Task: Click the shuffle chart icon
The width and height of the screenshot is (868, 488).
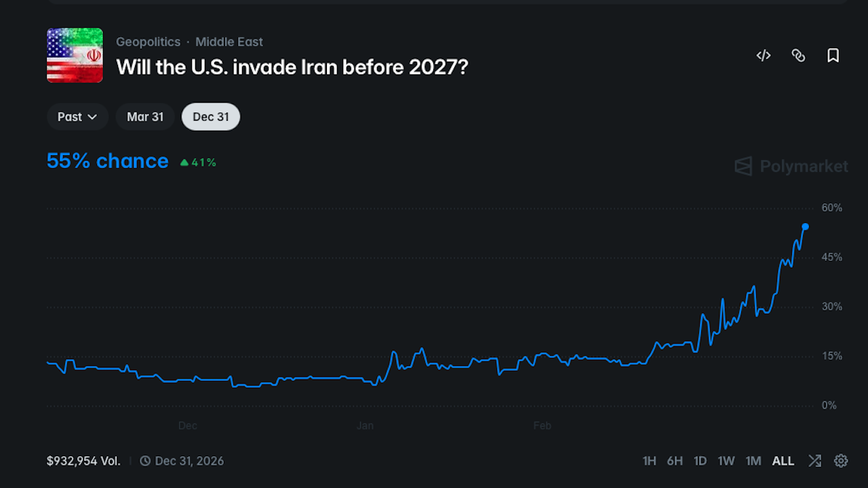Action: (814, 461)
